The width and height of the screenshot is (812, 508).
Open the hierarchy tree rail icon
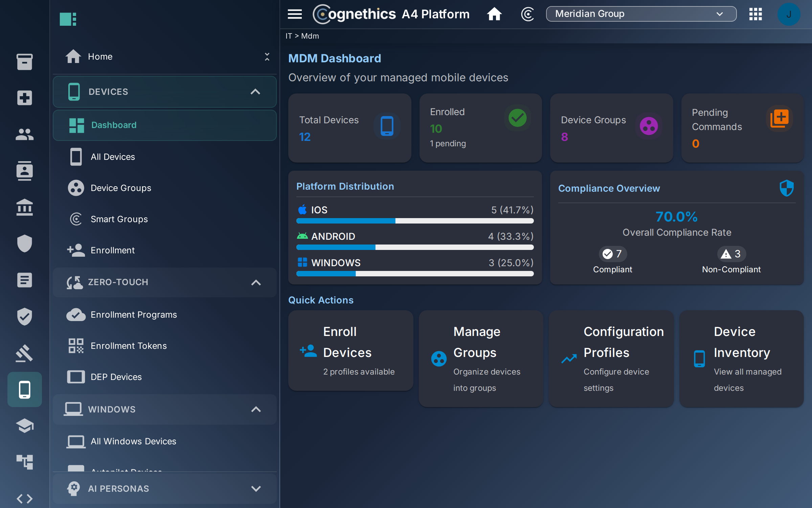24,462
